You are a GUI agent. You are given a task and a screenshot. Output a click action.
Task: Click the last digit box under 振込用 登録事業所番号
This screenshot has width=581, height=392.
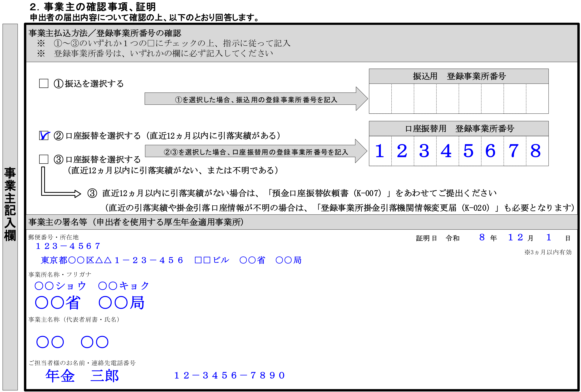coord(537,99)
